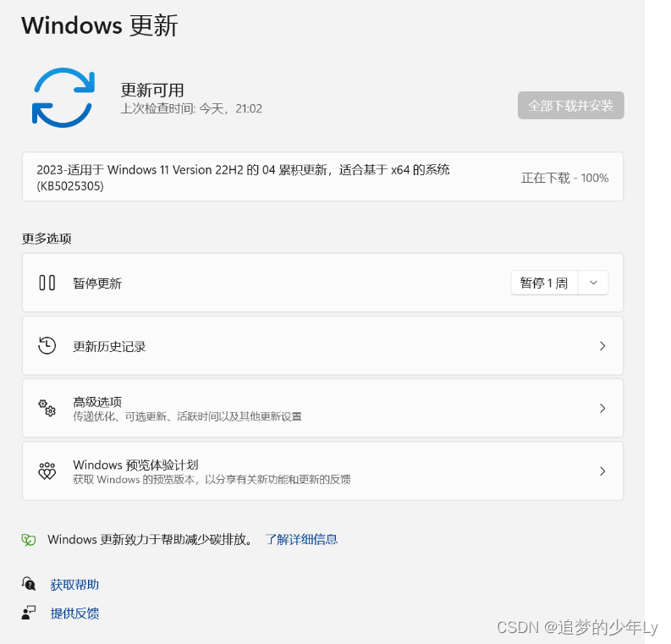
Task: Click the 暂停 1 周 button
Action: 544,283
